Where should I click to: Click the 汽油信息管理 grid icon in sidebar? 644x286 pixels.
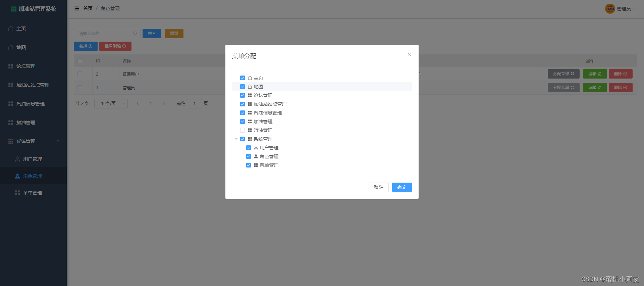11,104
